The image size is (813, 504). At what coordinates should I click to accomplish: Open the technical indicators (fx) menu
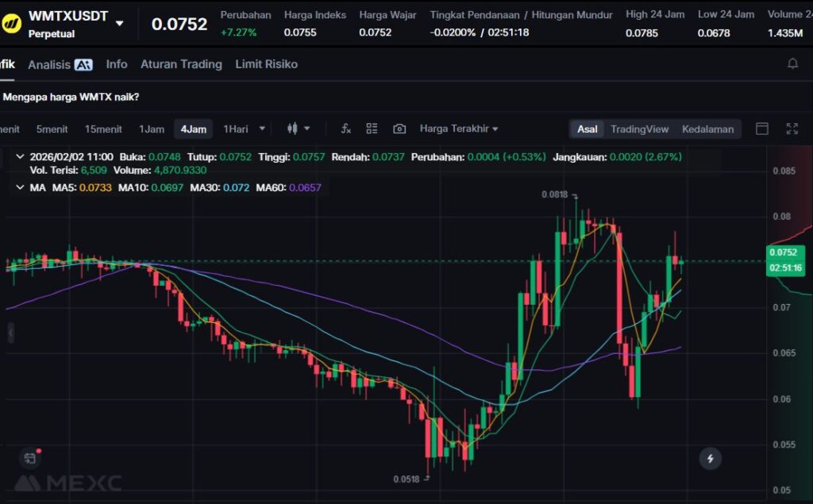point(346,129)
